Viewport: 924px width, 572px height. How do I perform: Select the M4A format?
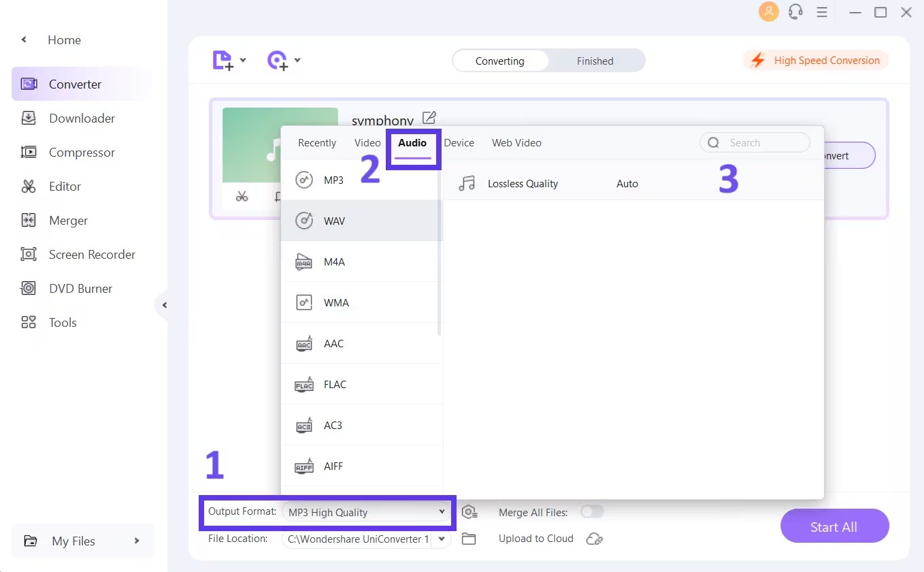[362, 261]
